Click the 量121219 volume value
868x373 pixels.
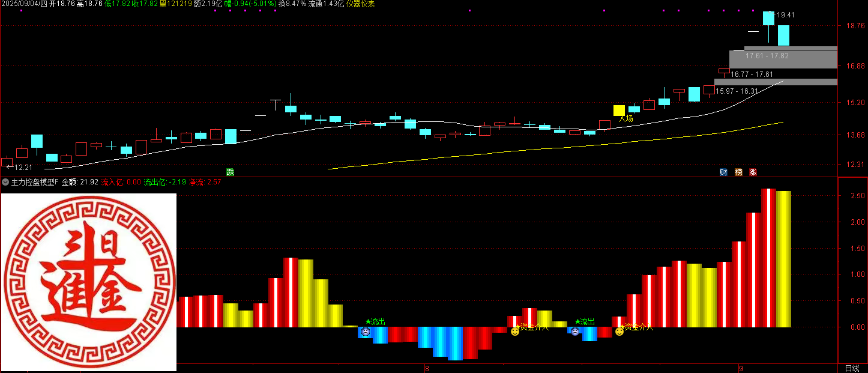click(x=176, y=4)
